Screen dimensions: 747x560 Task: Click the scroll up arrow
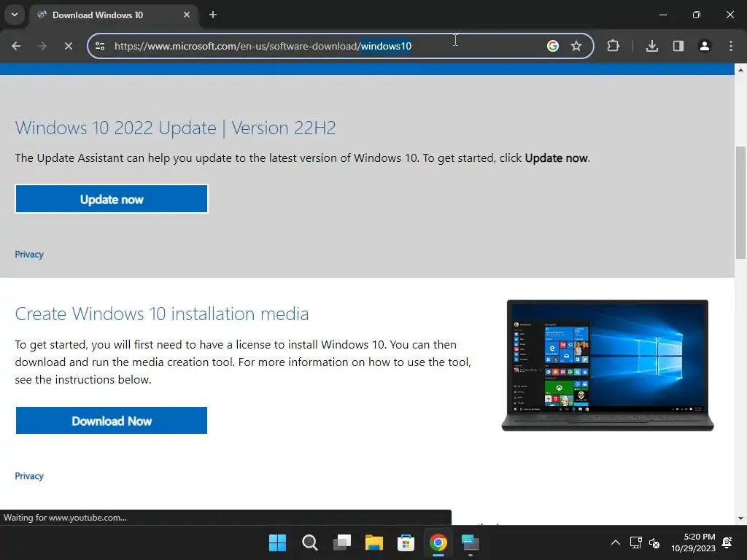[x=740, y=70]
